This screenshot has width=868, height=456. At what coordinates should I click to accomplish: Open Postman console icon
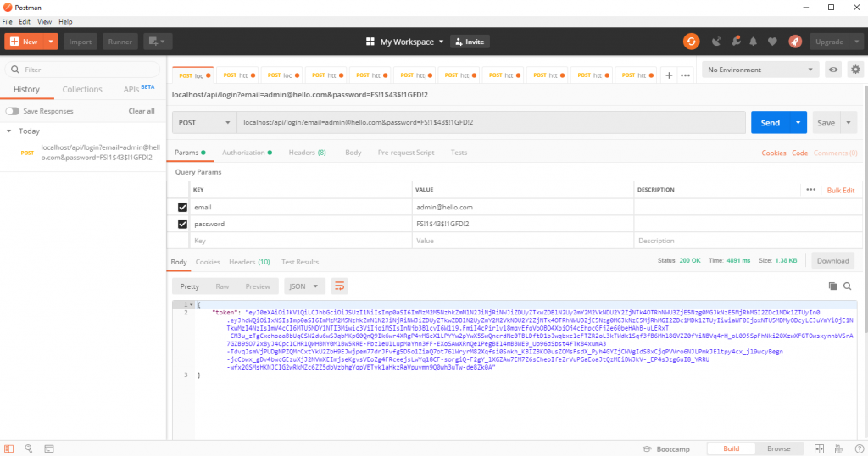pos(48,449)
